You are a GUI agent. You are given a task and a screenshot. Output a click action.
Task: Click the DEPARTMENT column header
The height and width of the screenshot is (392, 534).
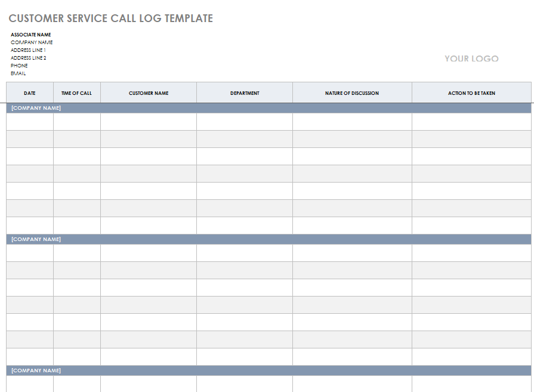pos(245,93)
